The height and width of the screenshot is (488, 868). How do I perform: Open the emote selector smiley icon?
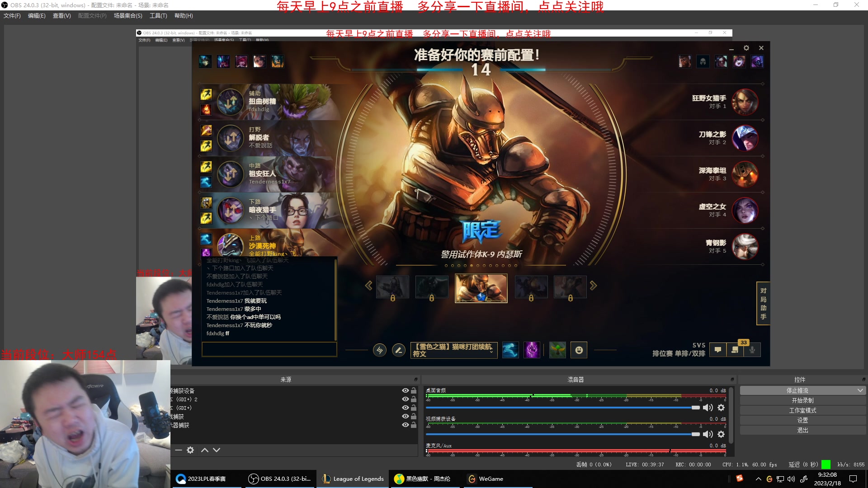pos(579,350)
